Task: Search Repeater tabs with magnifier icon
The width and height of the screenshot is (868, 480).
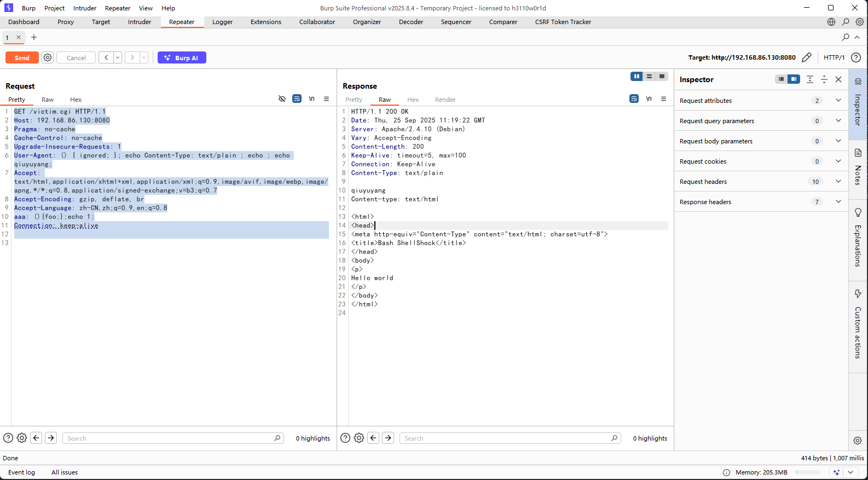Action: [846, 37]
